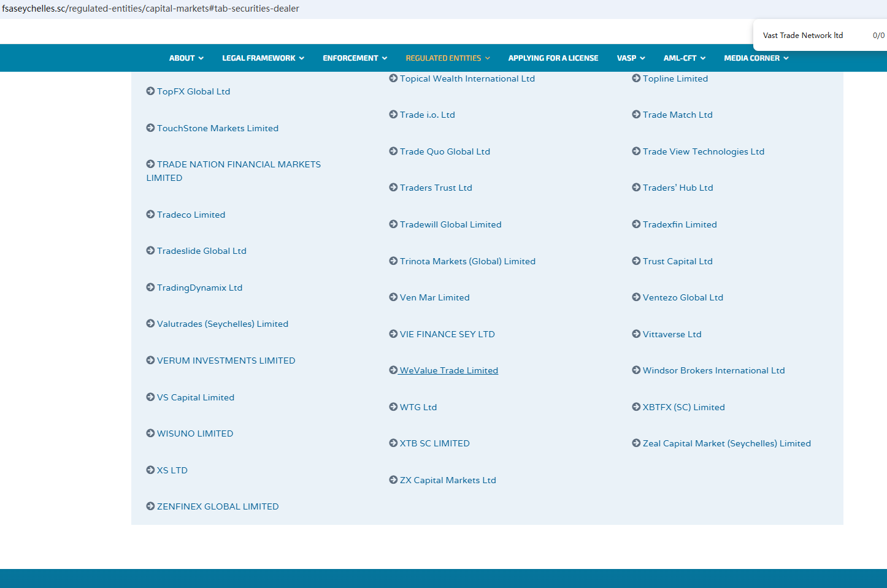Click arrow icon beside Tradeco Limited

coord(150,215)
